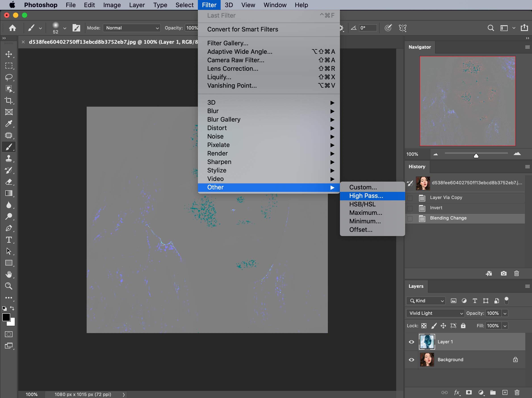Toggle history brush source for Blending Change

410,219
